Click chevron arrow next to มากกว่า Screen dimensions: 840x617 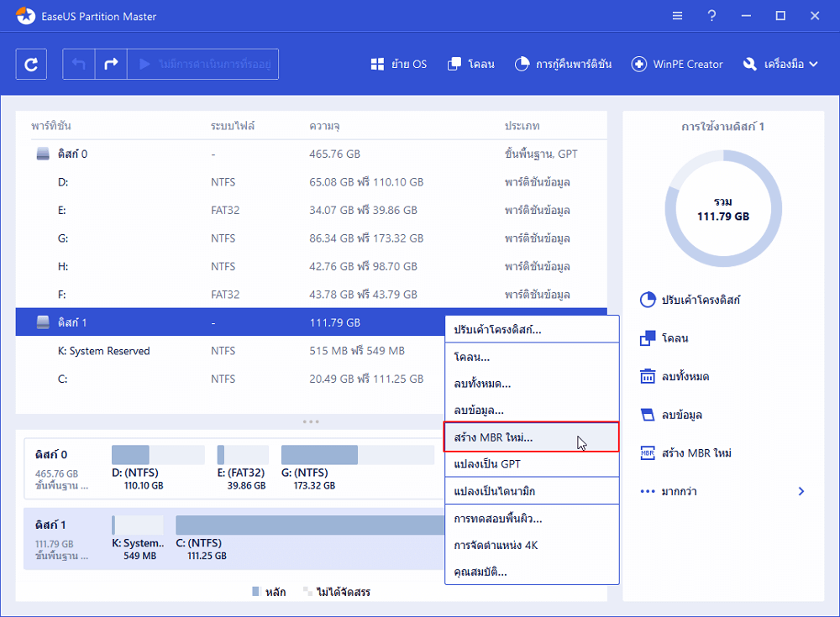[x=801, y=491]
